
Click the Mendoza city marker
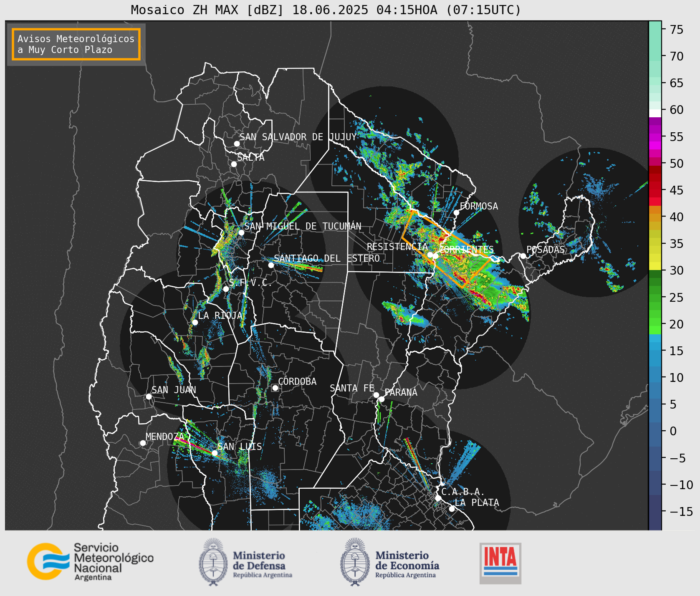pyautogui.click(x=143, y=443)
